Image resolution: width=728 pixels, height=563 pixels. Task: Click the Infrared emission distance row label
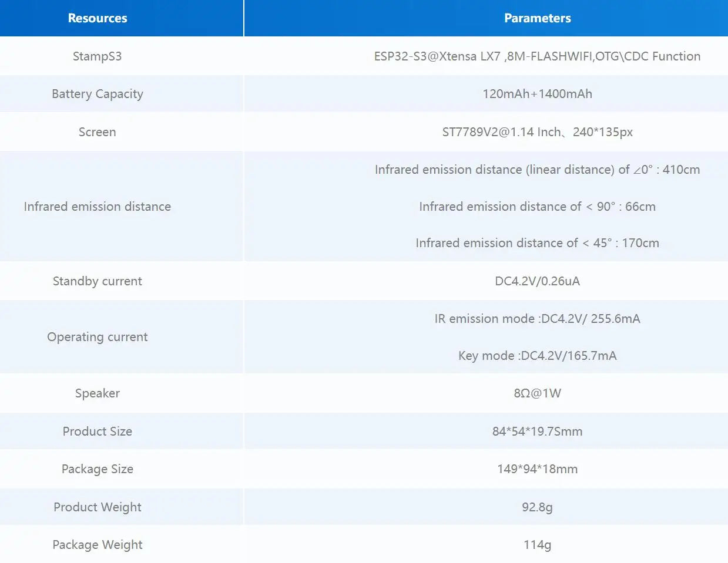(x=98, y=207)
